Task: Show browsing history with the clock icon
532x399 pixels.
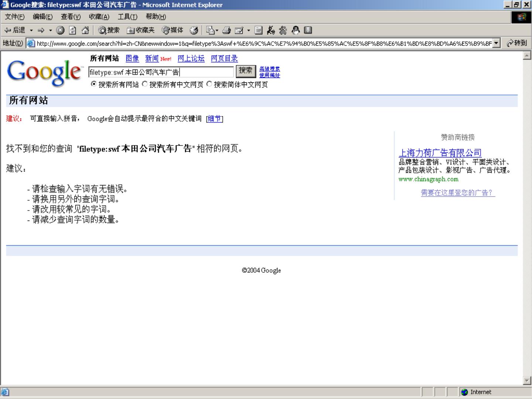Action: click(x=194, y=30)
